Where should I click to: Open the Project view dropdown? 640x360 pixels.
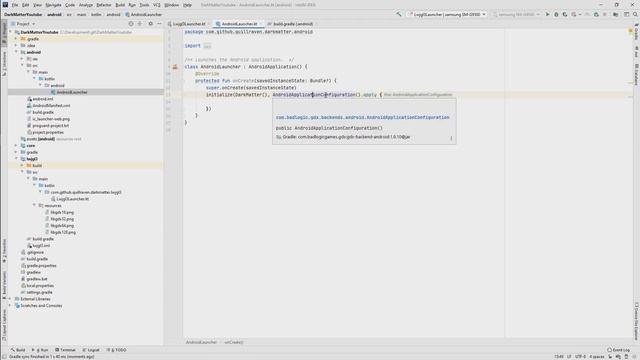[x=23, y=24]
